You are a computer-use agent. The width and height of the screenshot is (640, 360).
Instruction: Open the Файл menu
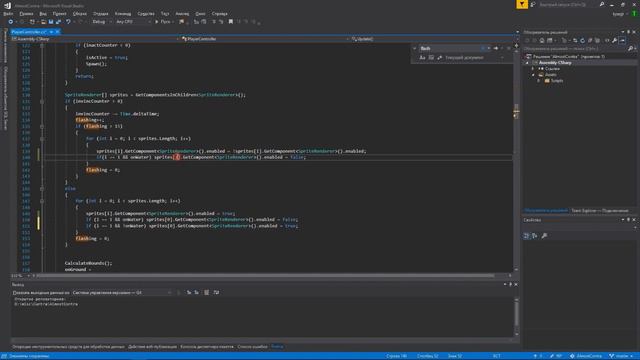coord(8,13)
